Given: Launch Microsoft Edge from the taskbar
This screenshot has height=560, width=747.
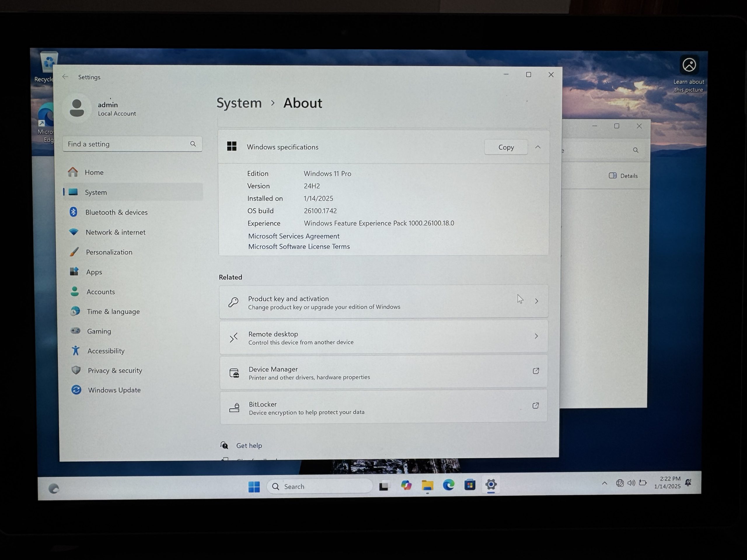Looking at the screenshot, I should coord(448,485).
